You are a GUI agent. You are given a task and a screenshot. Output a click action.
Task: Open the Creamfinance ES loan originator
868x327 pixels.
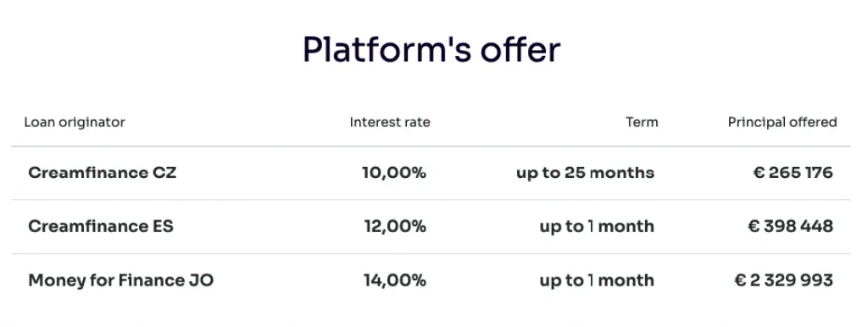pos(101,226)
